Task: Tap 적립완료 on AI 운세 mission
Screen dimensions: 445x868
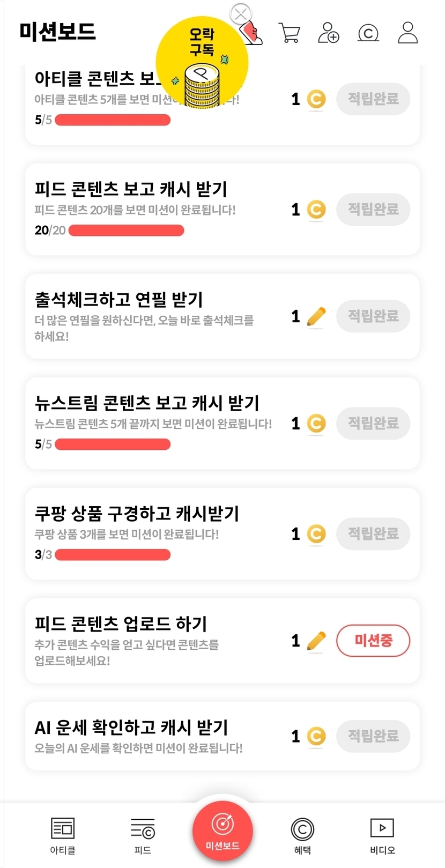Action: 373,736
